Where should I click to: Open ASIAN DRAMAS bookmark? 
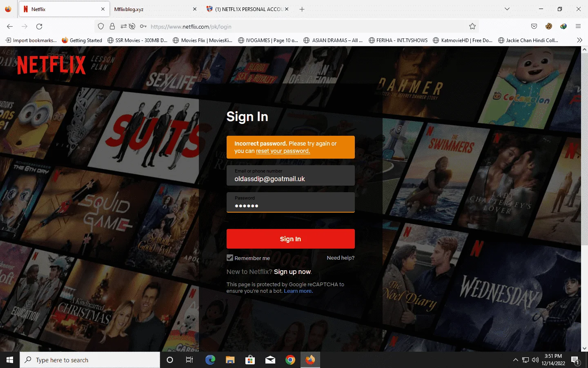(333, 40)
